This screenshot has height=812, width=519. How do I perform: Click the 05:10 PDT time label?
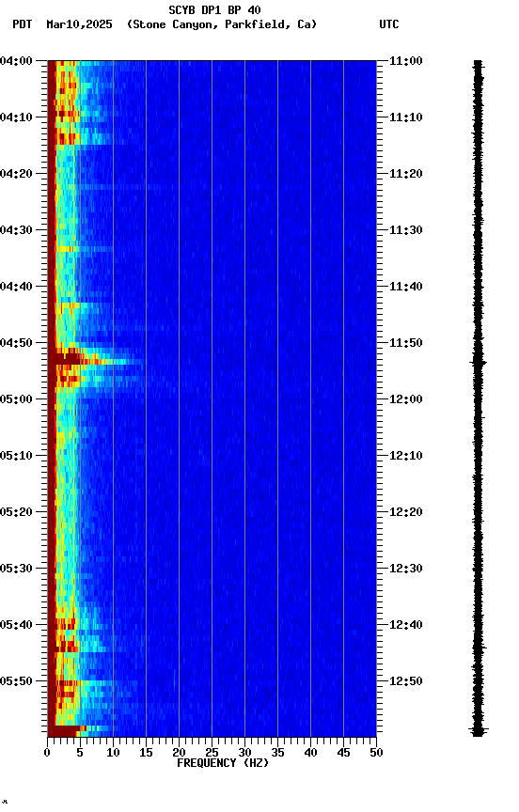click(x=16, y=456)
